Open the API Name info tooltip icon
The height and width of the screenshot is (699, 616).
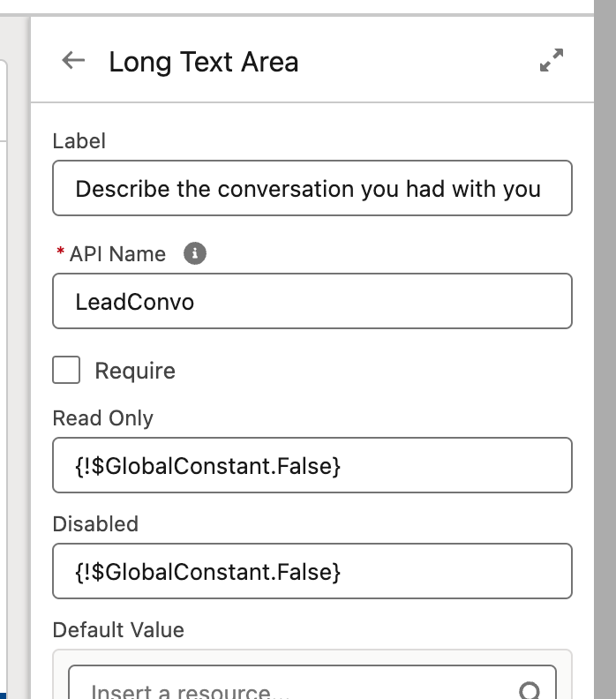coord(195,253)
